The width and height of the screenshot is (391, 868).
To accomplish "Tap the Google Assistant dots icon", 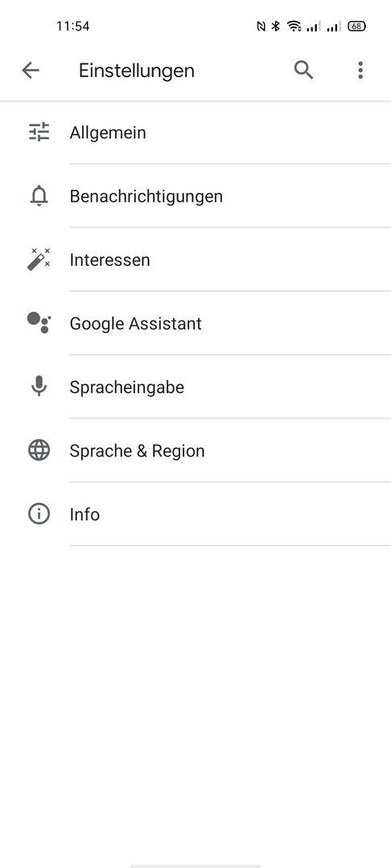I will click(39, 323).
